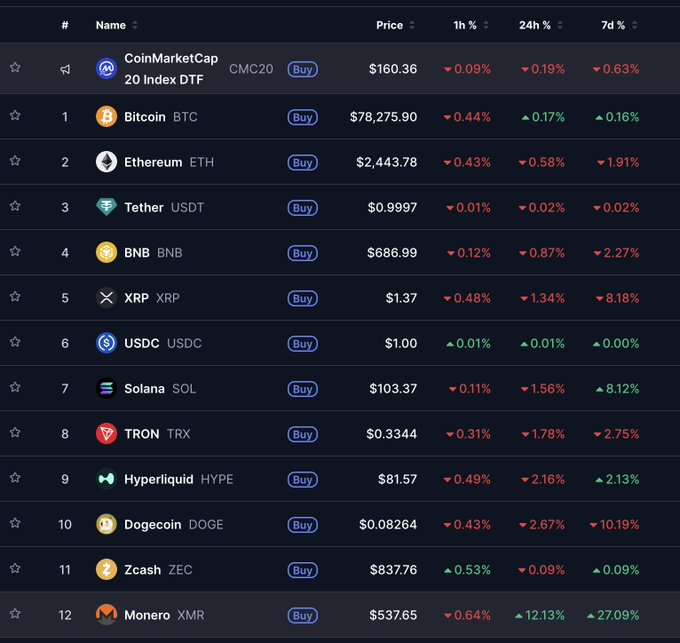Sort by 7d % change
This screenshot has width=680, height=643.
[619, 25]
